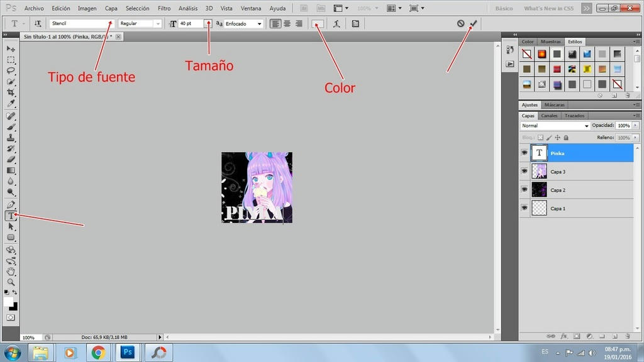Toggle lock all for layer
Screen dimensions: 644x362
(566, 138)
